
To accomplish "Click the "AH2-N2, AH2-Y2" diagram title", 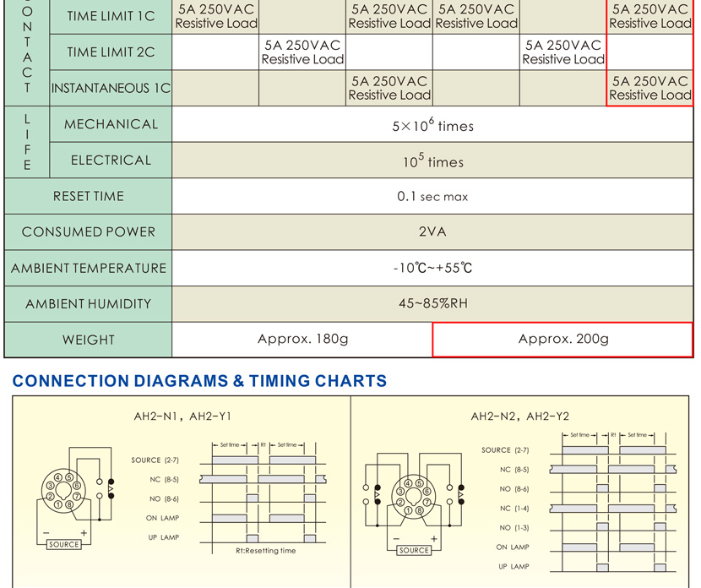I will pos(520,416).
